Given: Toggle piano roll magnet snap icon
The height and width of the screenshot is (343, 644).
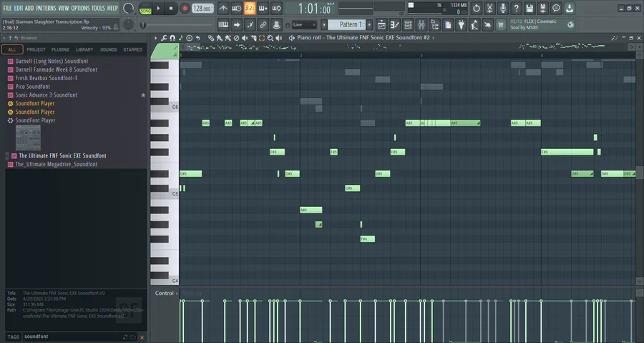Looking at the screenshot, I should pyautogui.click(x=172, y=38).
